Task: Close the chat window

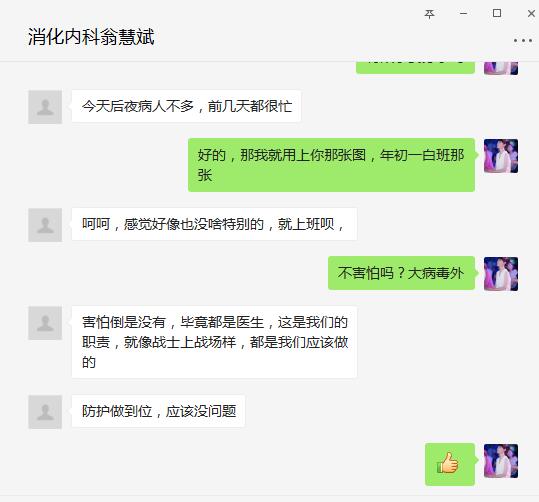Action: (531, 14)
